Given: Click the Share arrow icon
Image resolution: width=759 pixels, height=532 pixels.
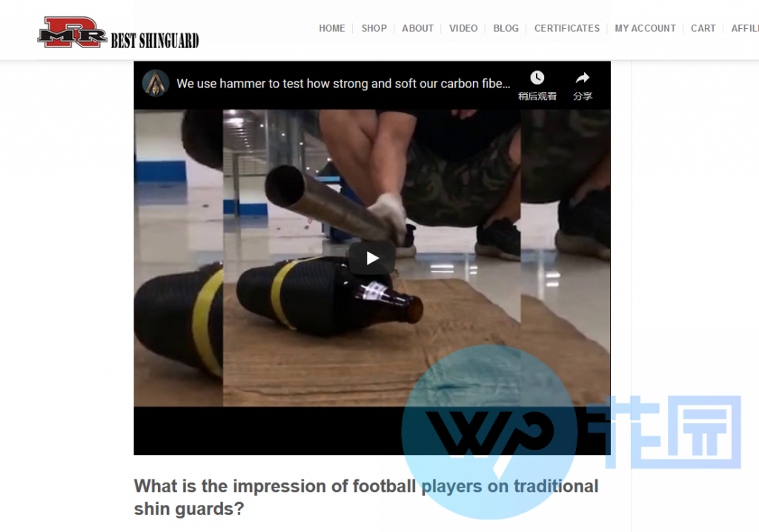Looking at the screenshot, I should (x=583, y=78).
